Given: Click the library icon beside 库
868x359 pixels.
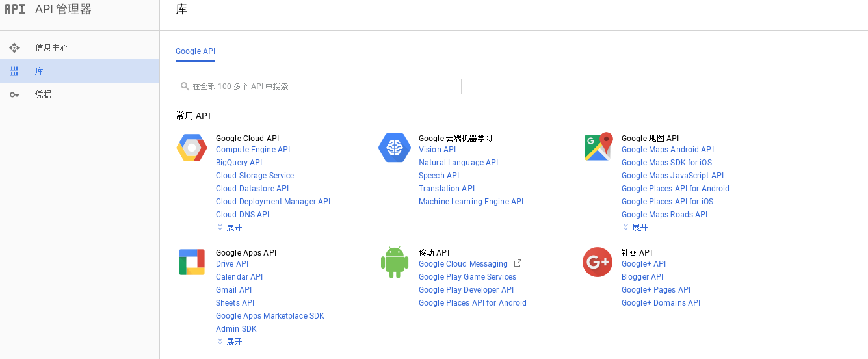Looking at the screenshot, I should 14,71.
